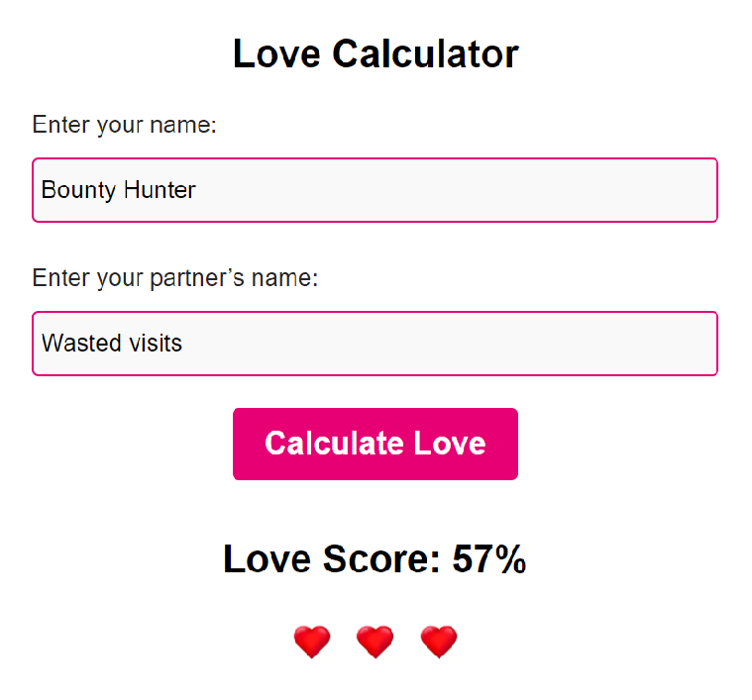Screen dimensions: 752x700
Task: Focus the your name input field
Action: 375,190
